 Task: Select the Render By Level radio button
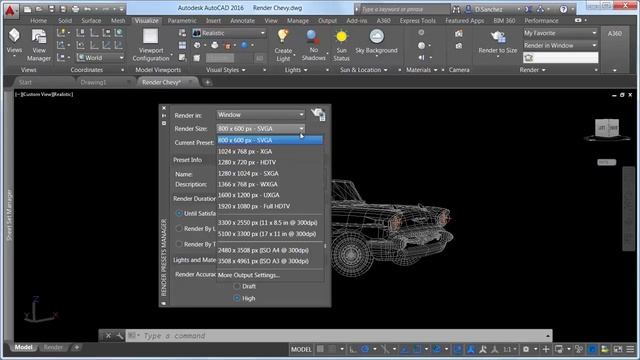tap(179, 228)
